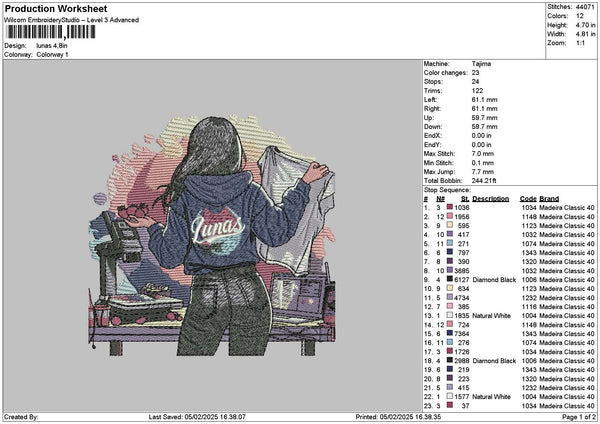Click the Created By label
600x424 pixels.
pyautogui.click(x=21, y=417)
